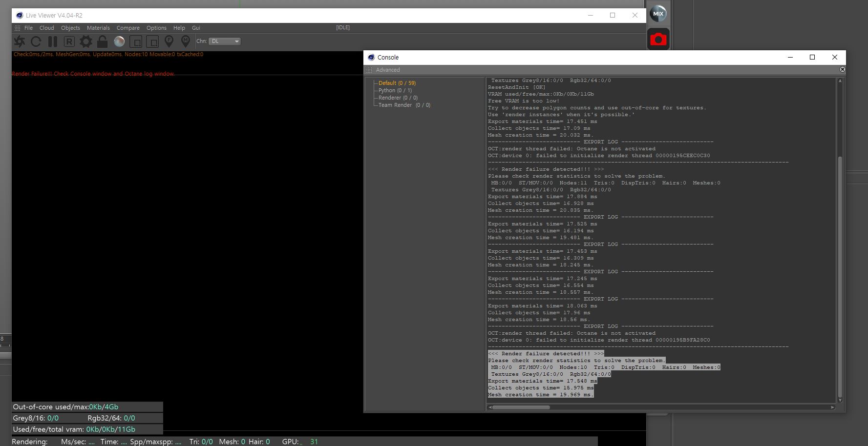Activate focus picker F pin icon
868x446 pixels.
coord(169,41)
